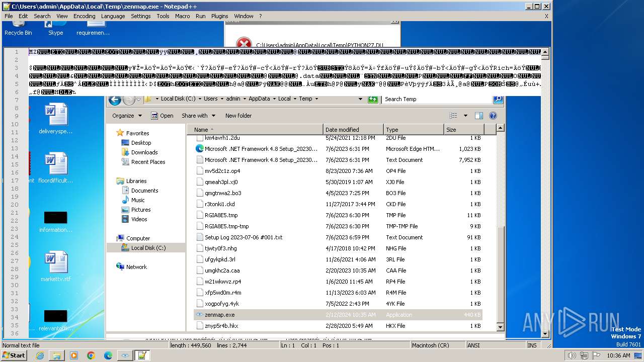Select the RGIA8E5.tmp file

221,215
